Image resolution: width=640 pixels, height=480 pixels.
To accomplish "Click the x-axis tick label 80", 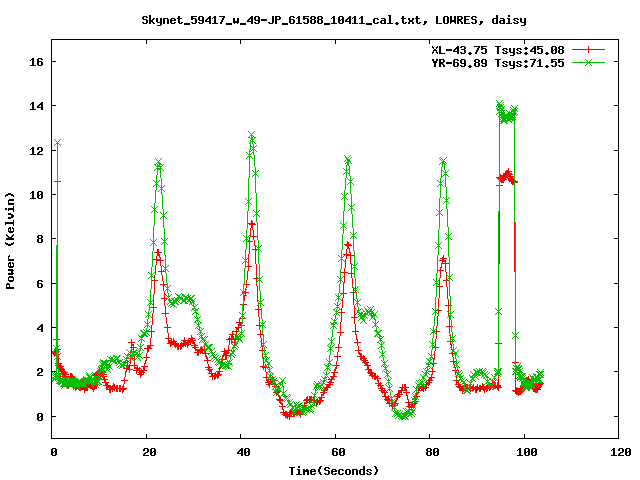I will pyautogui.click(x=432, y=452).
